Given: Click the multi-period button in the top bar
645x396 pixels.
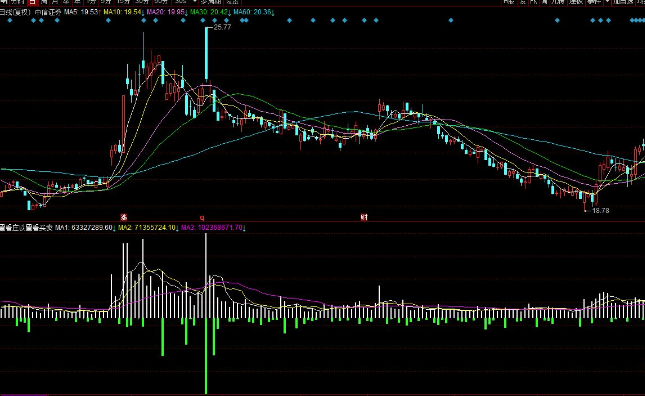Looking at the screenshot, I should (210, 2).
